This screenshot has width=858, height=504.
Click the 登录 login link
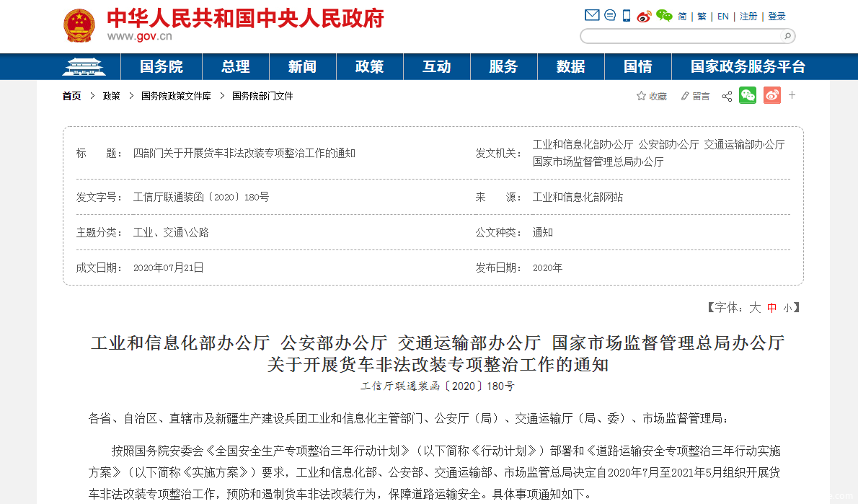[x=777, y=17]
